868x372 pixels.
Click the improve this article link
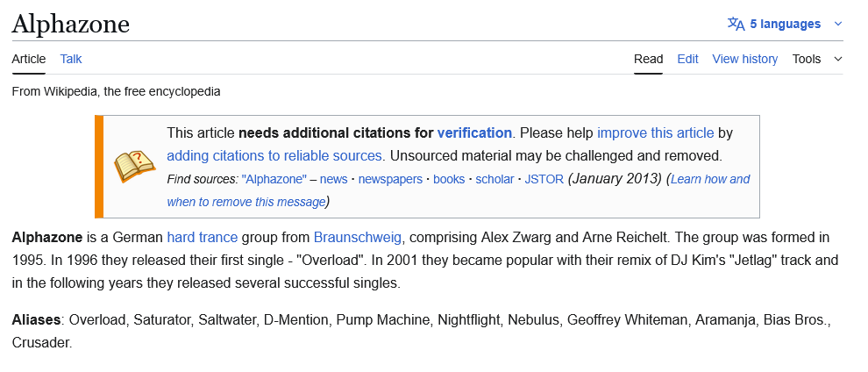click(x=655, y=133)
